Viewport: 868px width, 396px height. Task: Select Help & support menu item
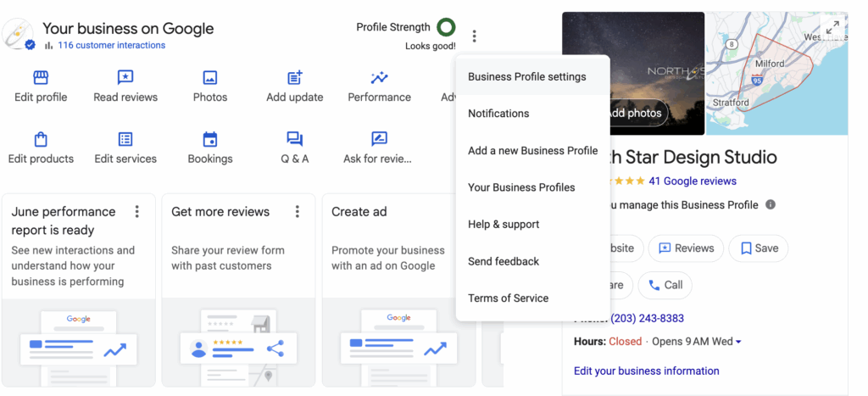coord(532,225)
